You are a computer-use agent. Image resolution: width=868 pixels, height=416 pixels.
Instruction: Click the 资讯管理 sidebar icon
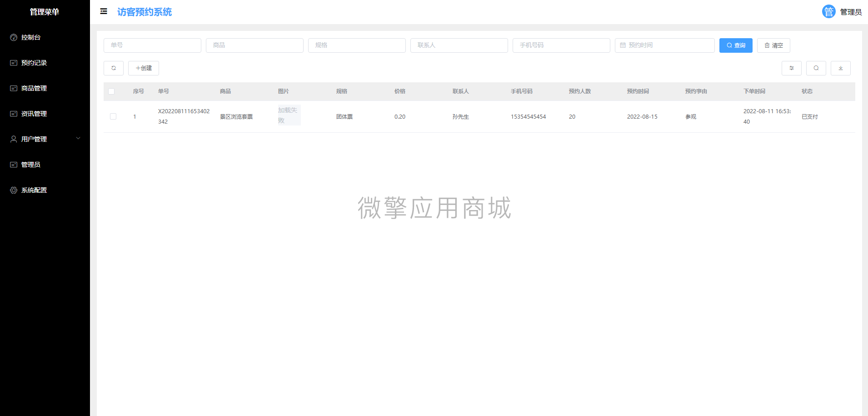14,114
